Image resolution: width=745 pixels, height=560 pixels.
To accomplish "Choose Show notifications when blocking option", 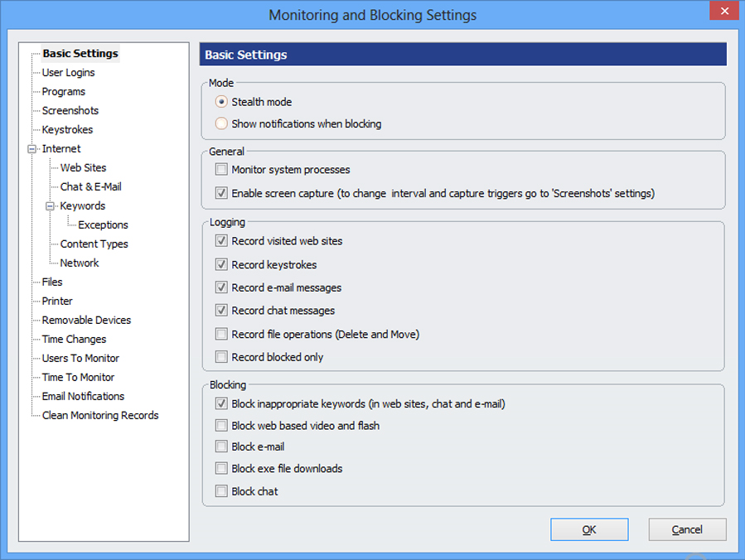I will (x=221, y=124).
